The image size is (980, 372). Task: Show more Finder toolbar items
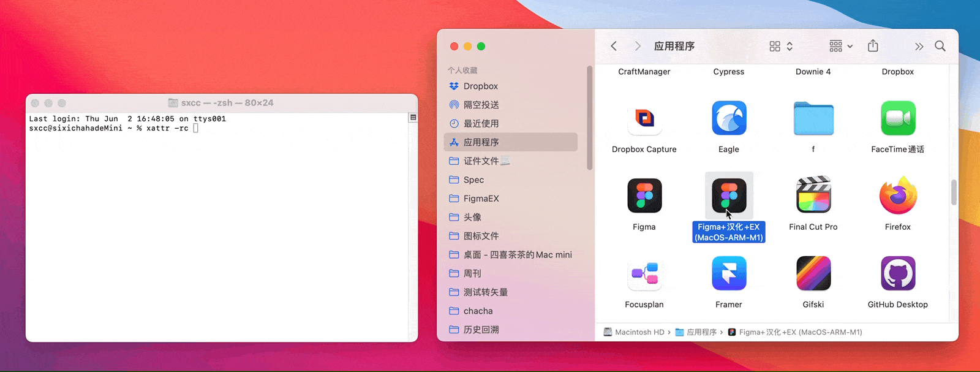click(919, 46)
